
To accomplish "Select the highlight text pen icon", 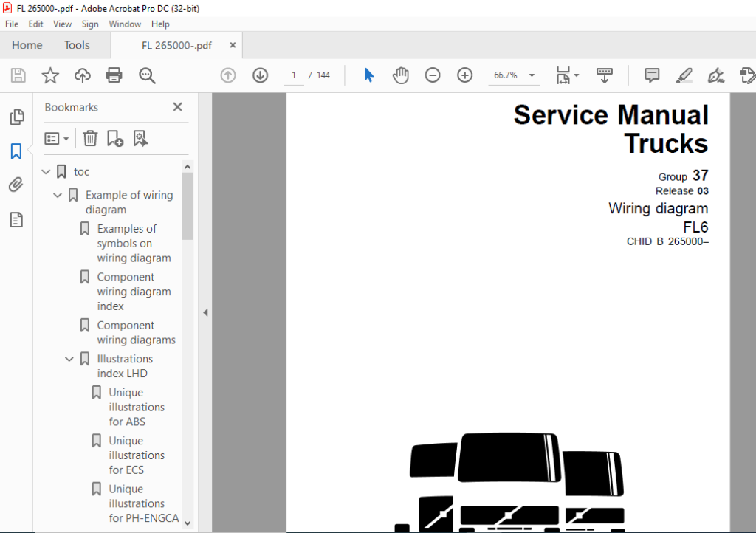I will click(684, 75).
